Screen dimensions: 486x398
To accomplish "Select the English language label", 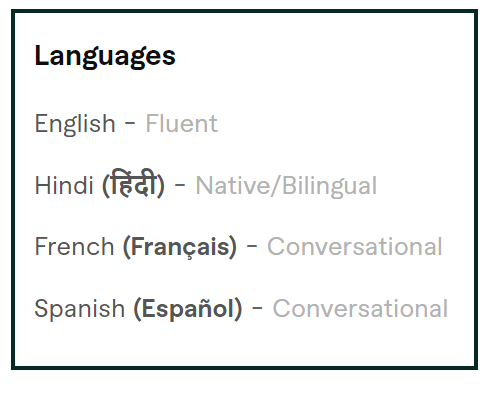I will [75, 124].
